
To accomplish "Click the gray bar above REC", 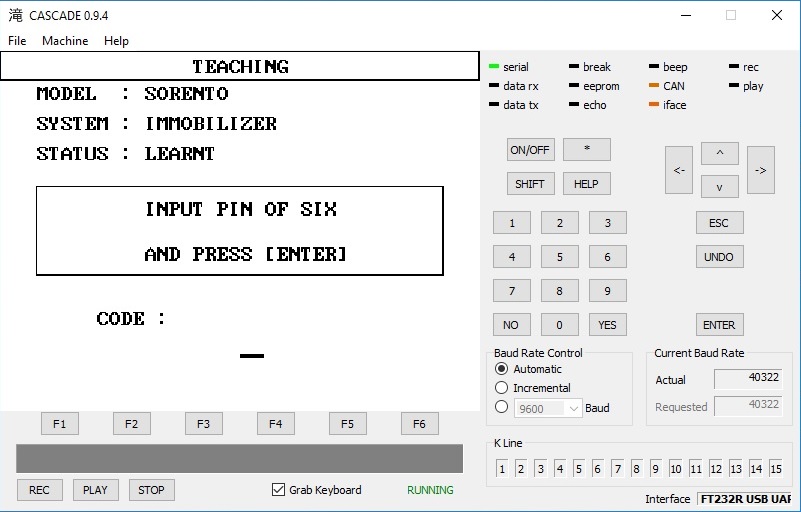I will (x=239, y=458).
